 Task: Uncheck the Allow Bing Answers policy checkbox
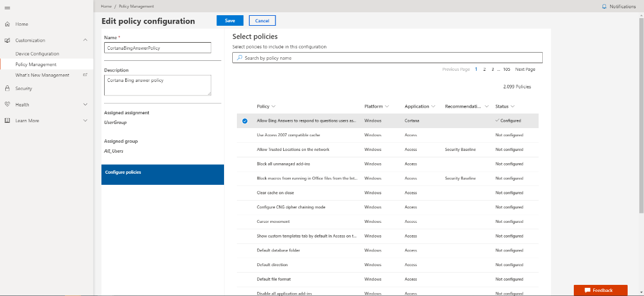click(244, 121)
